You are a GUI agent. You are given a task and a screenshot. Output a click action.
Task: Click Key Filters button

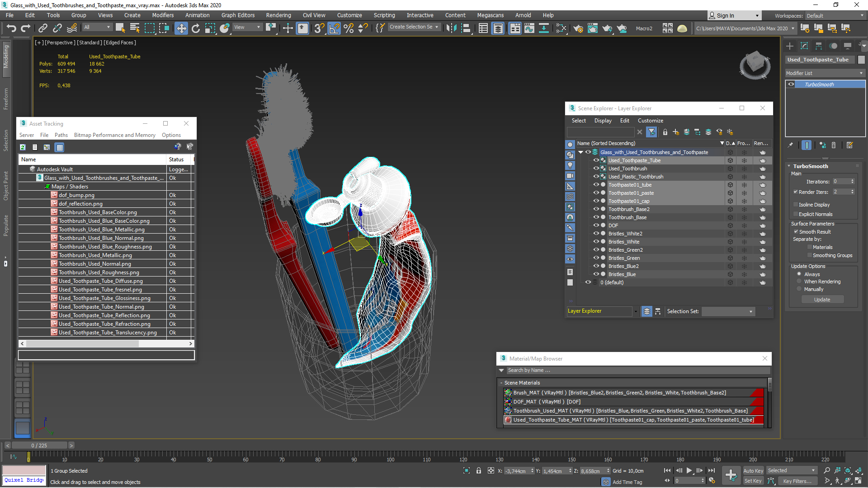point(797,481)
